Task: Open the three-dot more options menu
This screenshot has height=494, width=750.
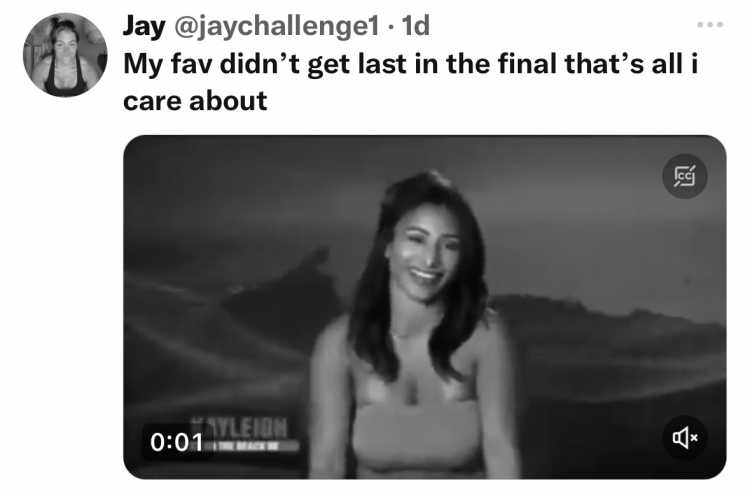Action: tap(710, 24)
